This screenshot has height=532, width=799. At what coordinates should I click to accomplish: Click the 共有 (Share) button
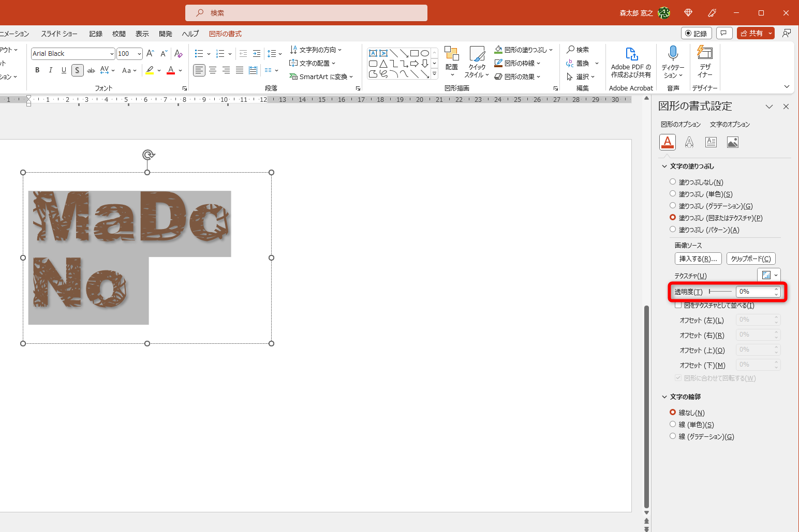coord(751,33)
